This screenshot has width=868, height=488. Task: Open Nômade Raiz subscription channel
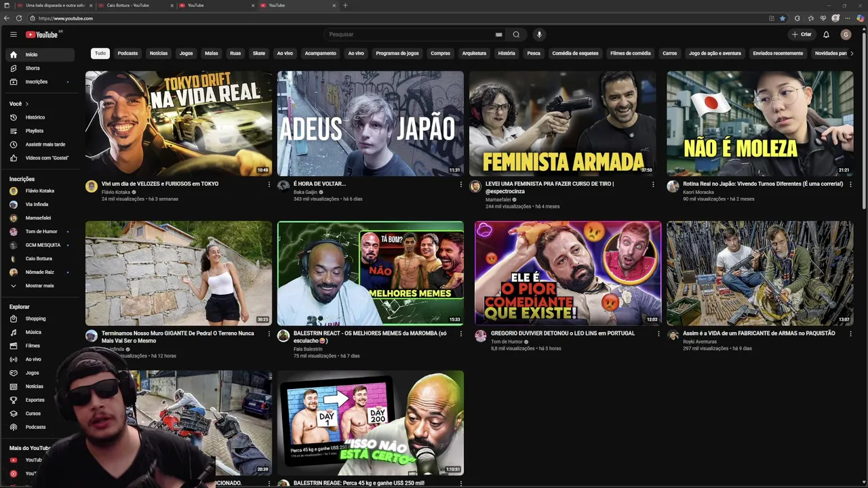pos(39,272)
